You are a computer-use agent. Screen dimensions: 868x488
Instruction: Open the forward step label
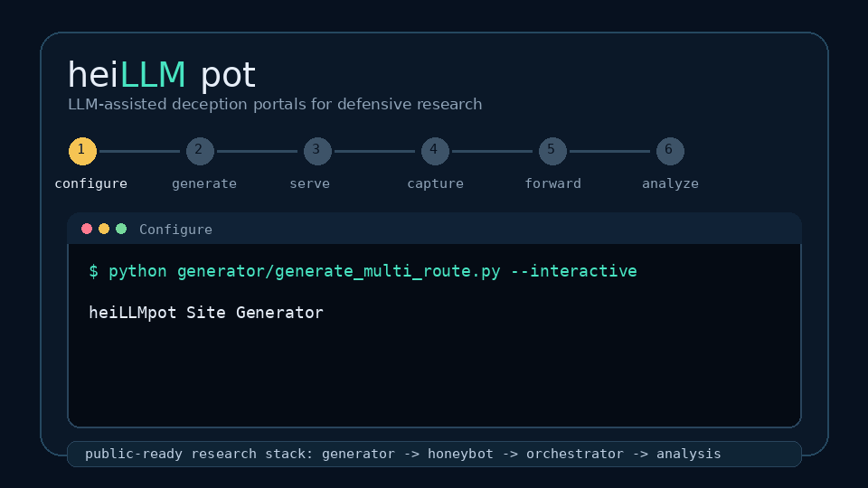click(x=553, y=183)
